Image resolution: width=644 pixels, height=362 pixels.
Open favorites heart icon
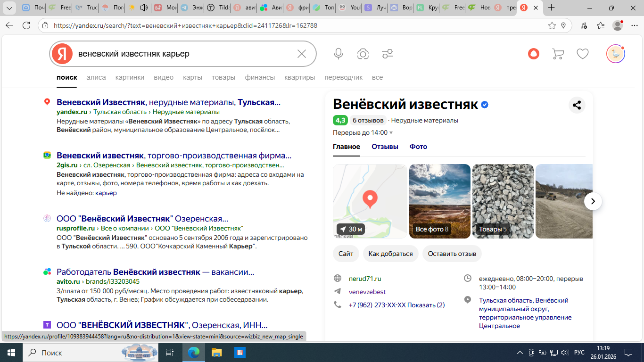(x=583, y=54)
